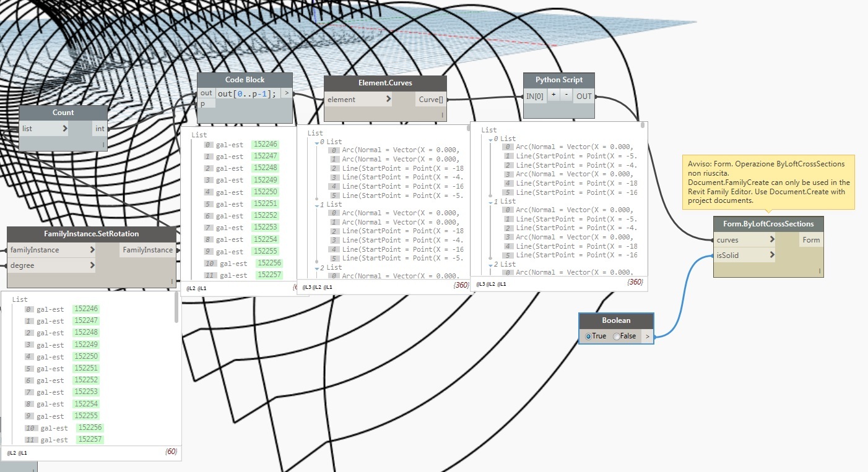Image resolution: width=868 pixels, height=472 pixels.
Task: Click the isSolid input port on Form.ByLoftCrossSections
Action: (744, 255)
